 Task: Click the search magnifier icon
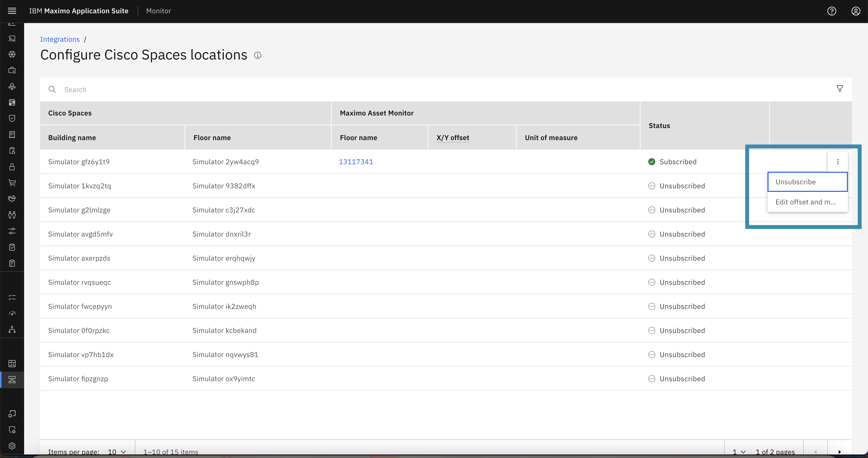click(52, 90)
